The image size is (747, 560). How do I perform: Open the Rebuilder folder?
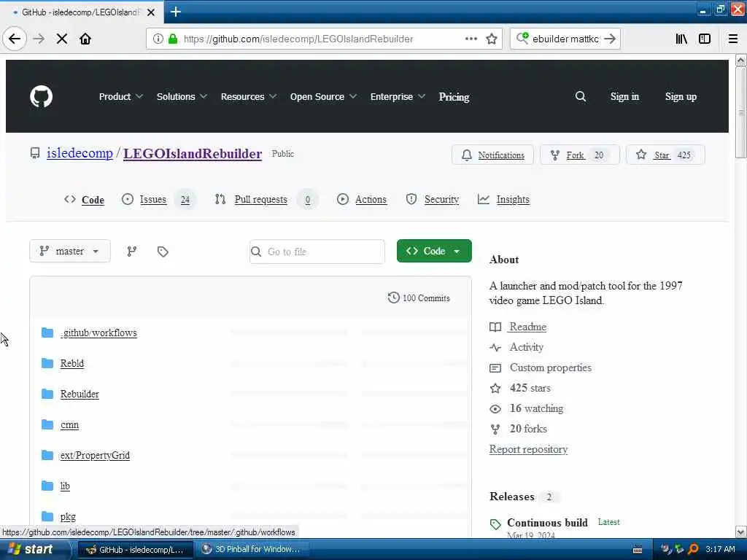click(80, 394)
